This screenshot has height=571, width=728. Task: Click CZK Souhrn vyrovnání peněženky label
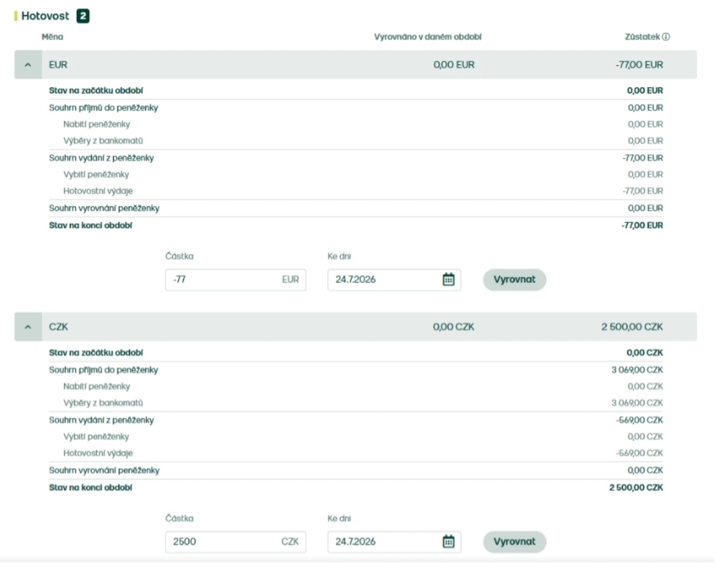coord(104,471)
